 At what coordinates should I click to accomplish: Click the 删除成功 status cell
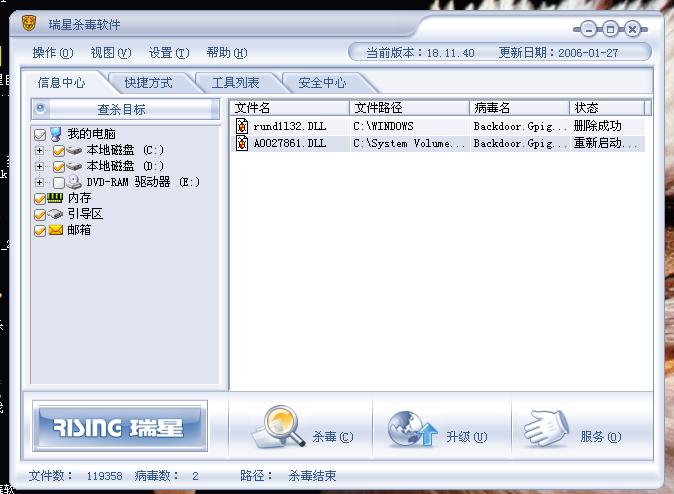[x=597, y=126]
